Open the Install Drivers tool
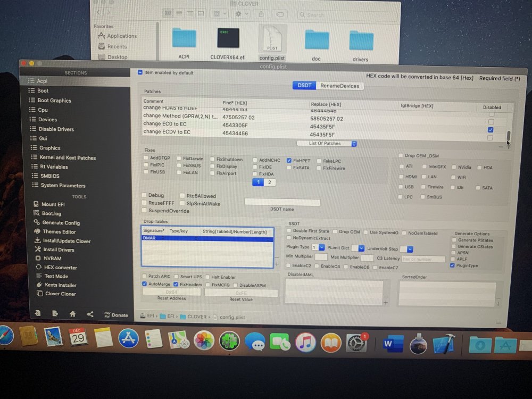Image resolution: width=532 pixels, height=399 pixels. click(x=58, y=250)
